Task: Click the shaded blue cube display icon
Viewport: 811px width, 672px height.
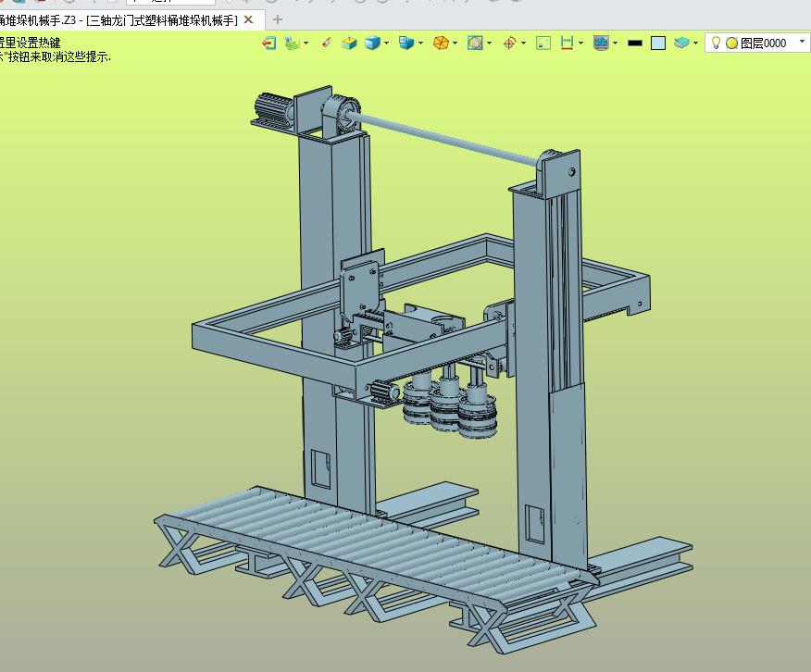Action: (372, 43)
